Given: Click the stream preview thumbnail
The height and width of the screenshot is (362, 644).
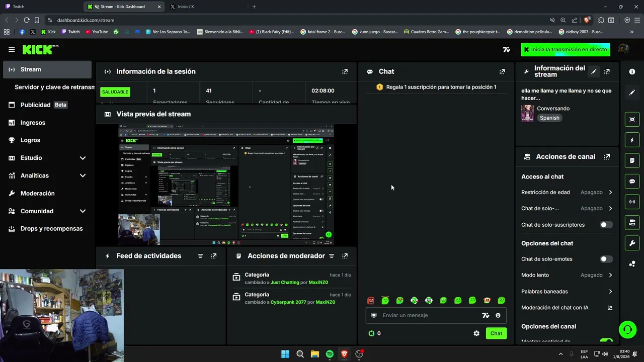Looking at the screenshot, I should pos(226,185).
